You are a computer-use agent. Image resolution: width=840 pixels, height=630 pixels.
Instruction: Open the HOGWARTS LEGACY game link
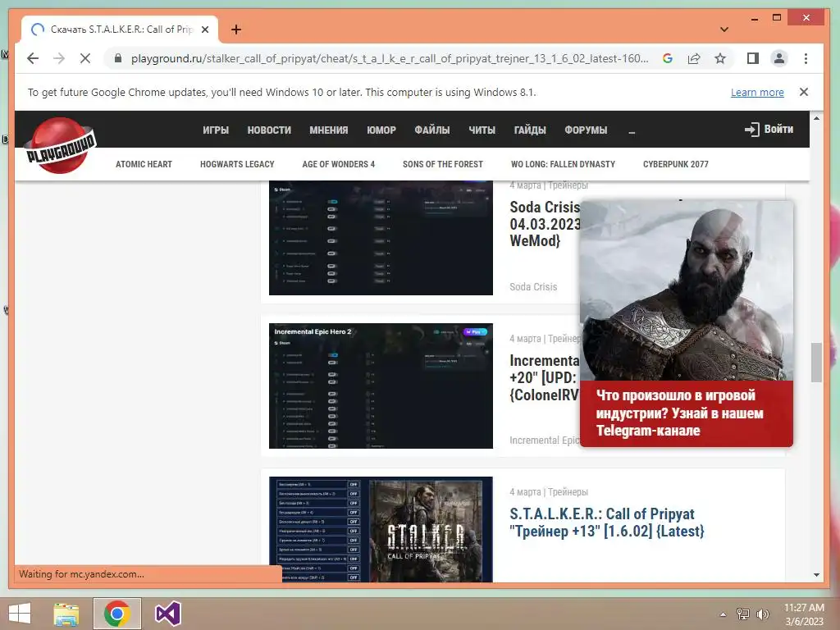tap(237, 164)
